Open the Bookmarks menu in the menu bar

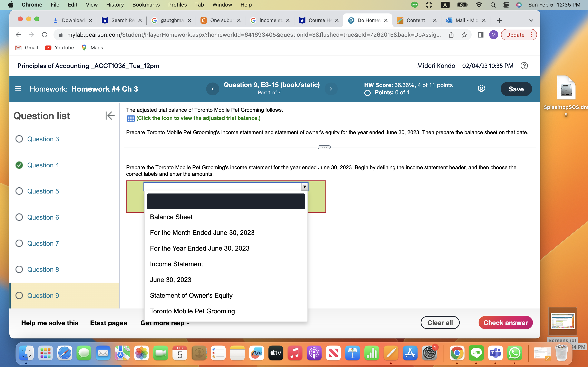click(146, 5)
